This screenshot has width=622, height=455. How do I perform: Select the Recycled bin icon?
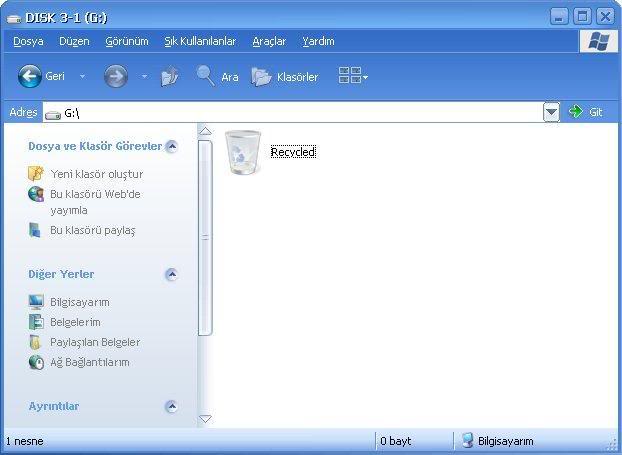243,152
